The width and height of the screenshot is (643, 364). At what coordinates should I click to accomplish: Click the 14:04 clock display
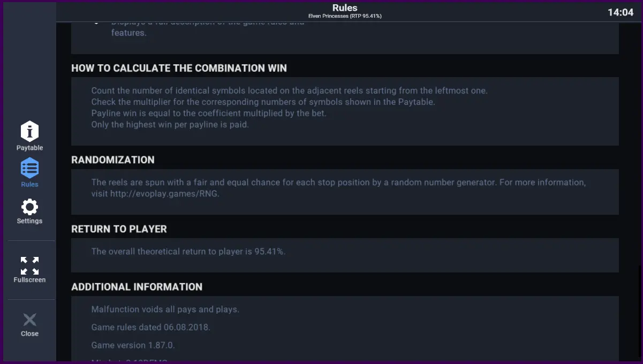621,12
